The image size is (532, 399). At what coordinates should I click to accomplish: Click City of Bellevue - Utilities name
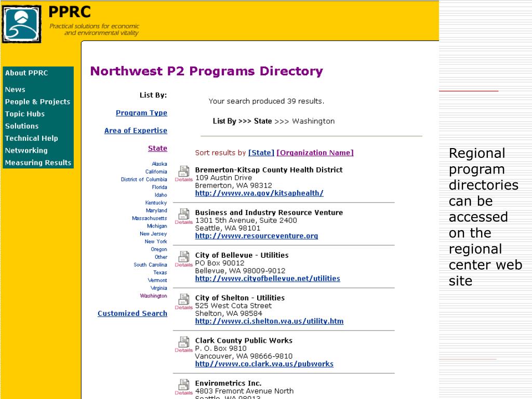(x=242, y=256)
